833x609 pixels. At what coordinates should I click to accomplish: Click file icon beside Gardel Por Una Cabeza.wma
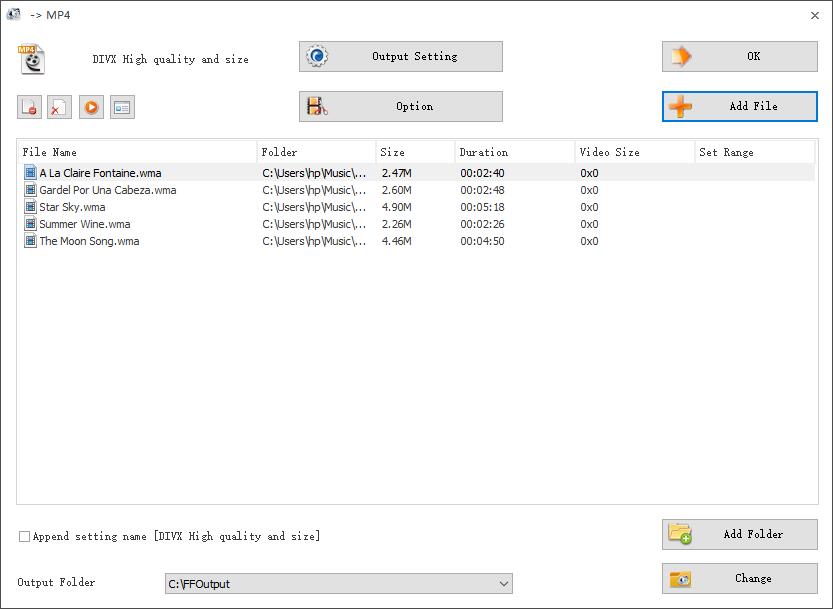coord(31,189)
